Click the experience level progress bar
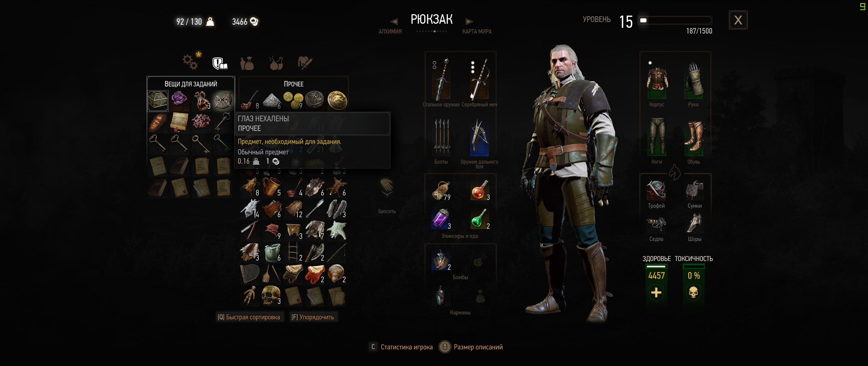The width and height of the screenshot is (868, 366). click(x=675, y=20)
